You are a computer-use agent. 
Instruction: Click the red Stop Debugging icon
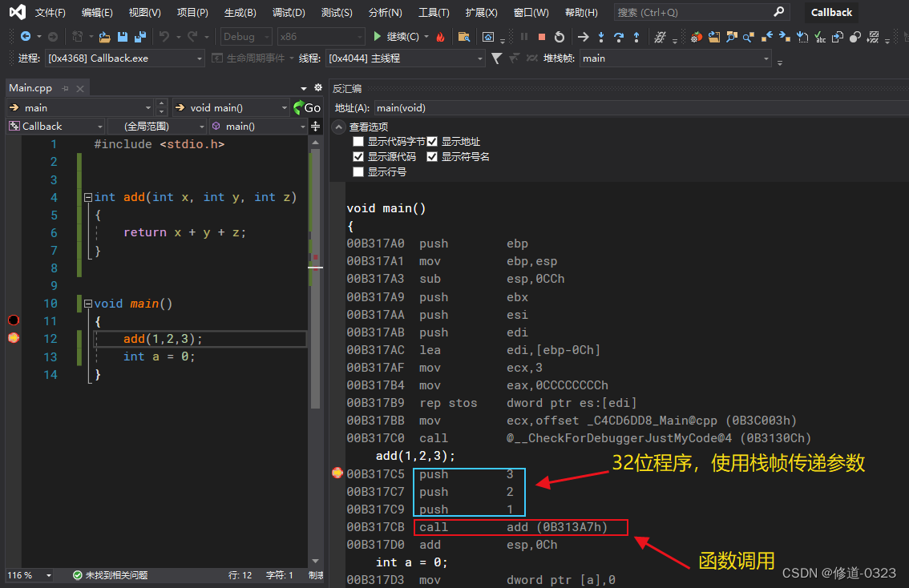point(542,38)
